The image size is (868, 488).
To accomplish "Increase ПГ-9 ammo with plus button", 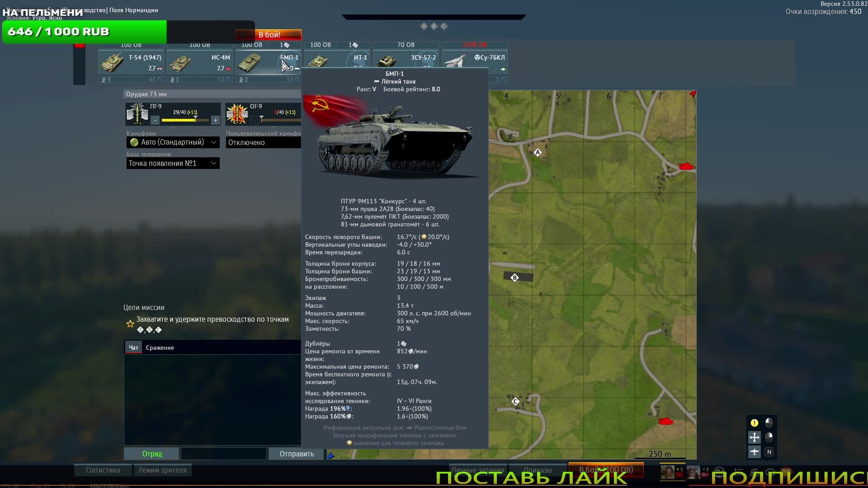I will click(x=215, y=120).
